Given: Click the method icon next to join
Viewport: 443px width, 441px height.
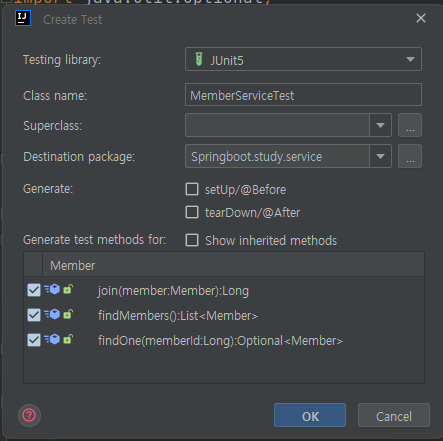Looking at the screenshot, I should click(52, 289).
